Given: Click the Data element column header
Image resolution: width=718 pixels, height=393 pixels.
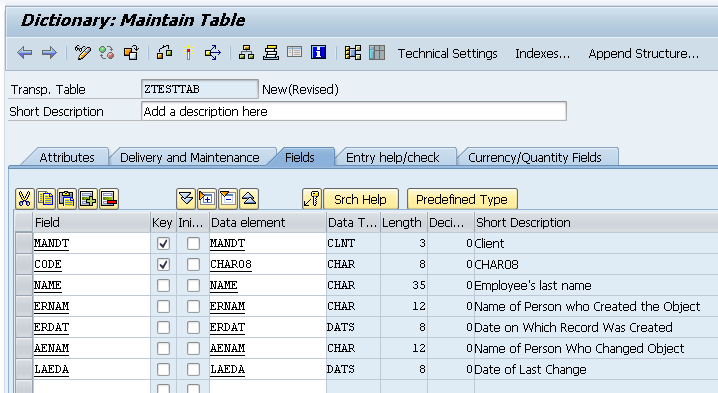Looking at the screenshot, I should click(x=267, y=222).
